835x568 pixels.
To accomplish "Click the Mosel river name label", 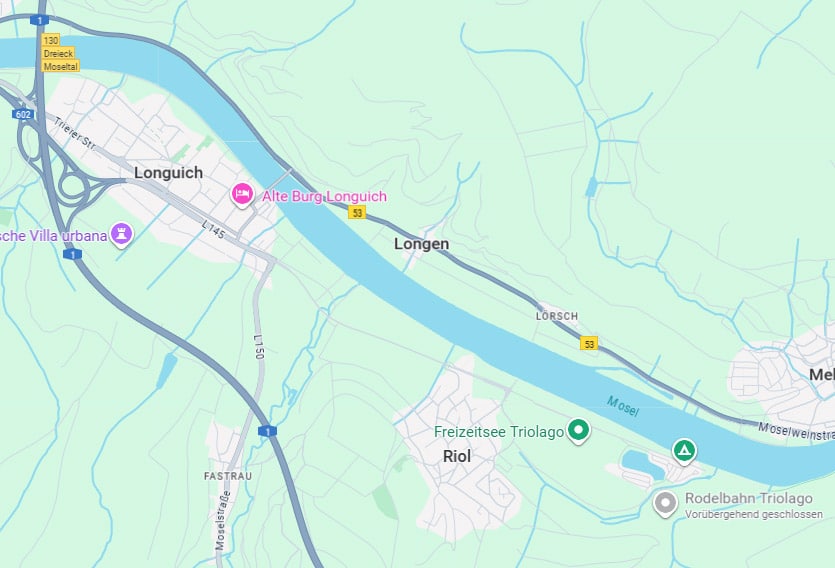I will pyautogui.click(x=623, y=406).
